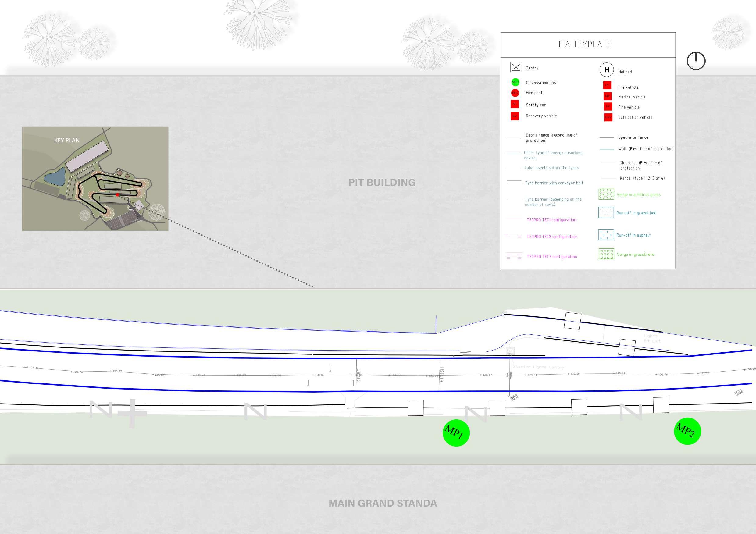Click the SC safety car icon
Image resolution: width=756 pixels, height=534 pixels.
tap(515, 104)
